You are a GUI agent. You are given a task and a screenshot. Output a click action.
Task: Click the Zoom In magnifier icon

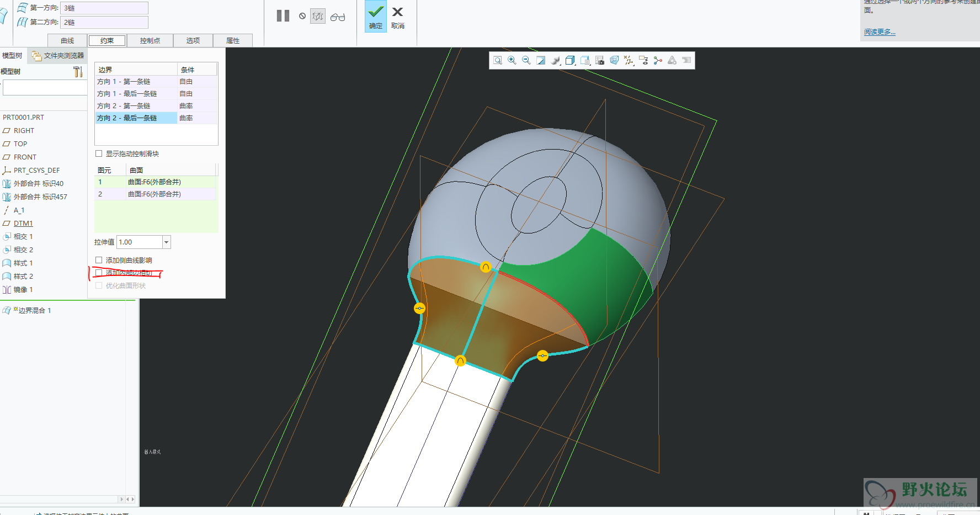(512, 60)
